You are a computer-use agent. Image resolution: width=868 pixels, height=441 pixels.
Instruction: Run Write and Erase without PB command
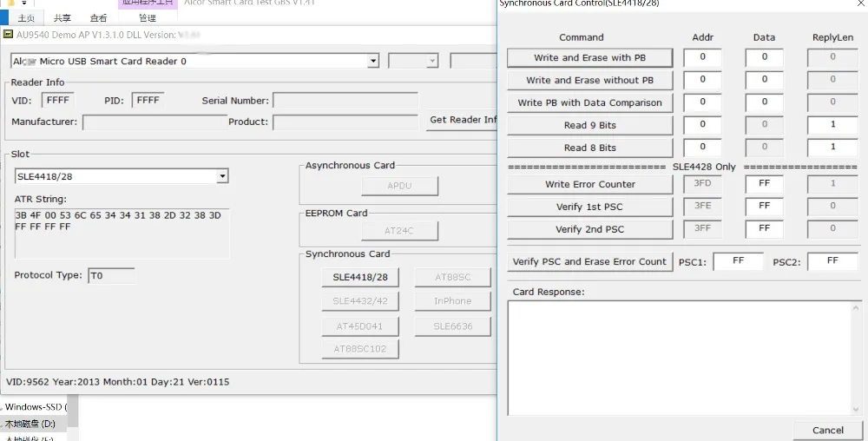coord(589,80)
